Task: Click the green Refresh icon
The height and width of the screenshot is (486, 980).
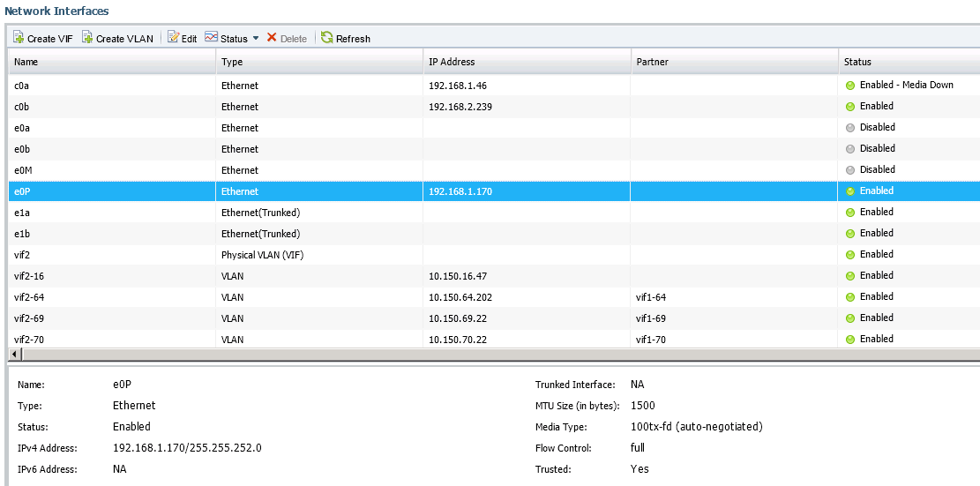Action: coord(327,38)
